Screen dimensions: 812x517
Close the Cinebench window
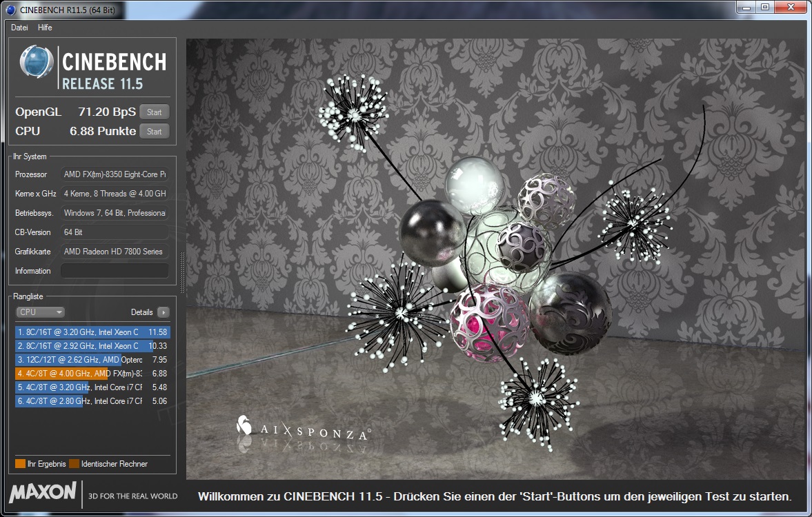[x=789, y=8]
